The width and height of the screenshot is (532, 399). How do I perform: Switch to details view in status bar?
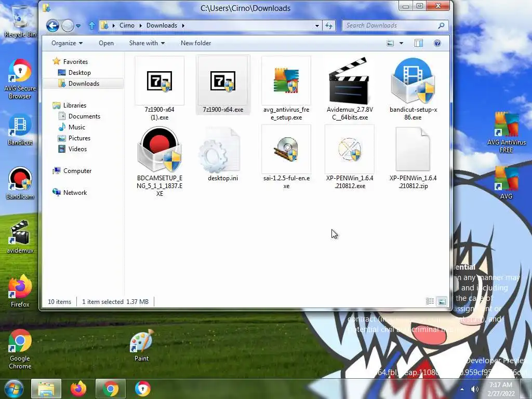pyautogui.click(x=430, y=301)
